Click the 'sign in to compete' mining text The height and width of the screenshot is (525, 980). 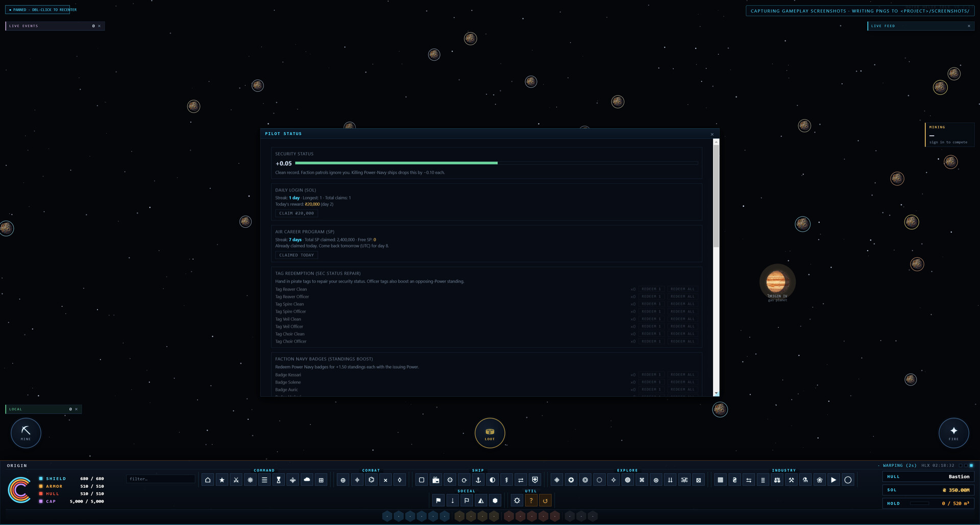(948, 142)
